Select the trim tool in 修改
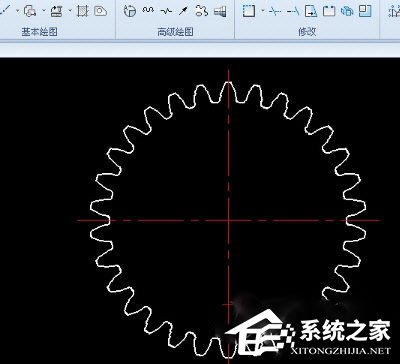 point(275,12)
